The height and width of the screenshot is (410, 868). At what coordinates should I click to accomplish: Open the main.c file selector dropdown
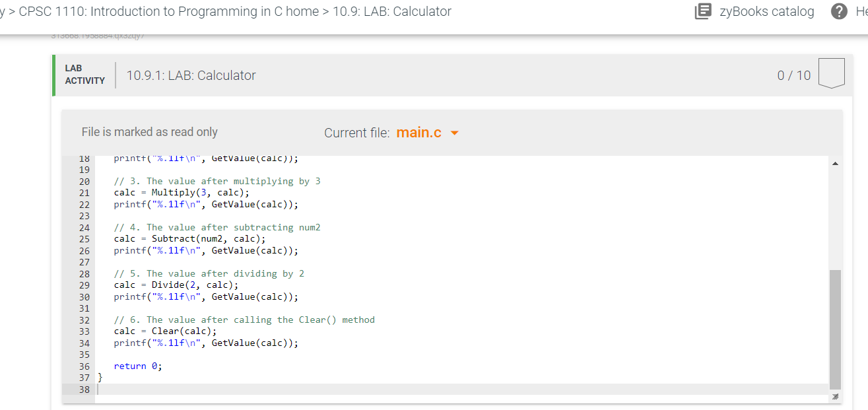427,132
